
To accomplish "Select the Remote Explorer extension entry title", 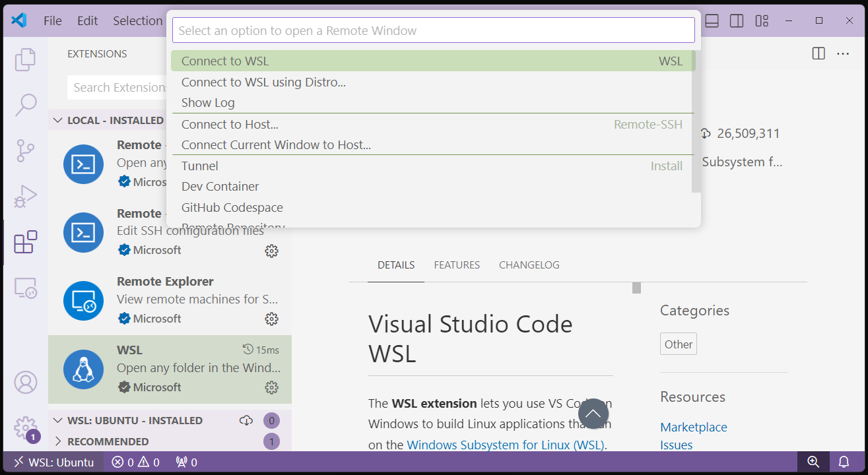I will click(x=165, y=281).
